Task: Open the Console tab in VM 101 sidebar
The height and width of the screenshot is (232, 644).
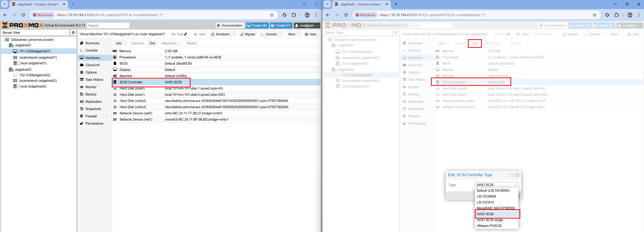Action: point(91,50)
